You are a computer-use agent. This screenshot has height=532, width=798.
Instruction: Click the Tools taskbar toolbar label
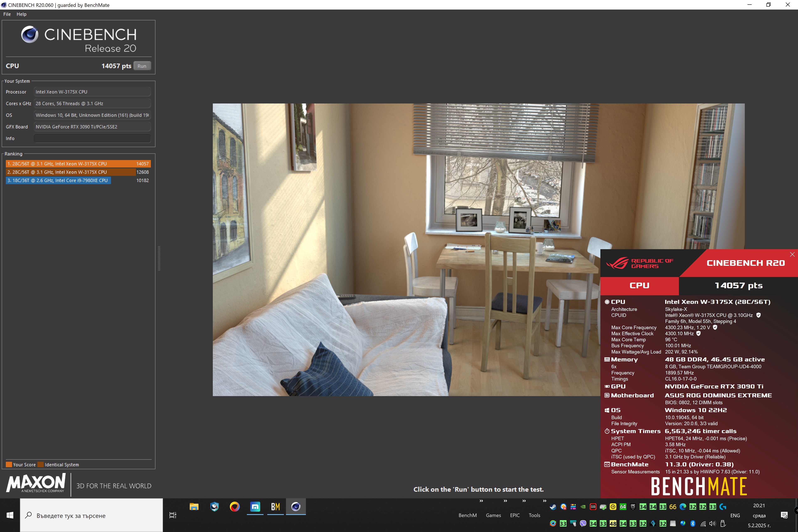pos(534,515)
